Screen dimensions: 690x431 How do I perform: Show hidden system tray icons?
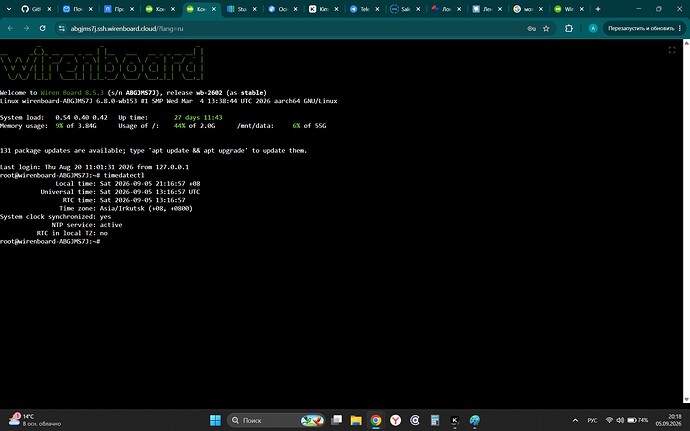575,420
